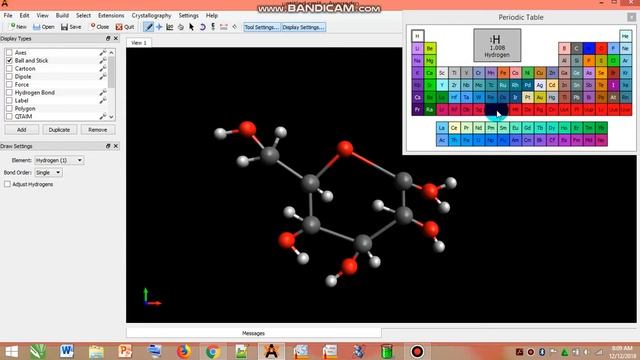Open the Edit menu
The width and height of the screenshot is (640, 360).
(x=24, y=16)
